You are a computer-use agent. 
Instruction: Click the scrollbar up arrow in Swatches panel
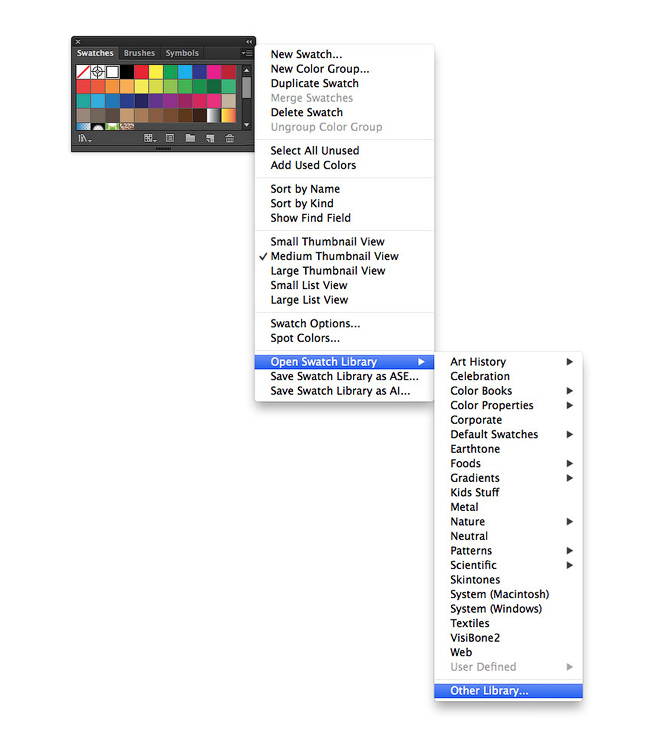(x=246, y=70)
